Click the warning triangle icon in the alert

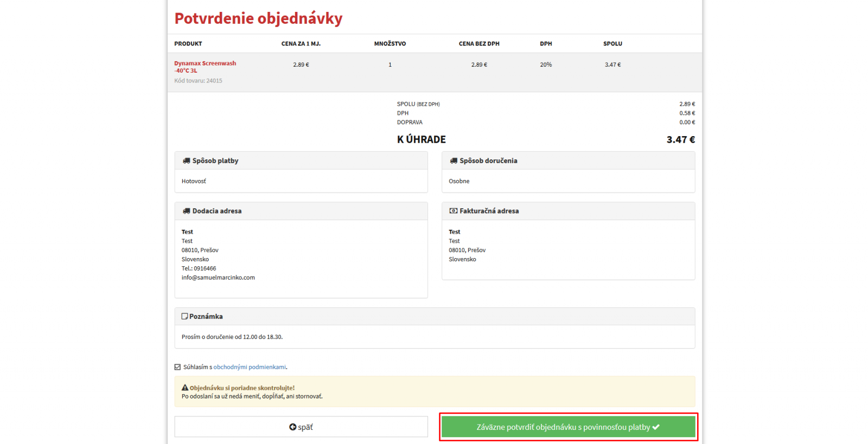point(185,388)
